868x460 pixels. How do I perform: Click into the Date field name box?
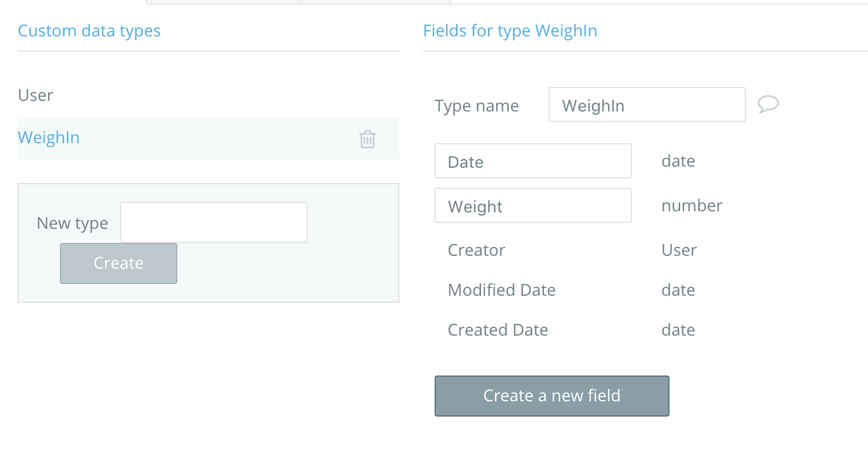tap(533, 161)
